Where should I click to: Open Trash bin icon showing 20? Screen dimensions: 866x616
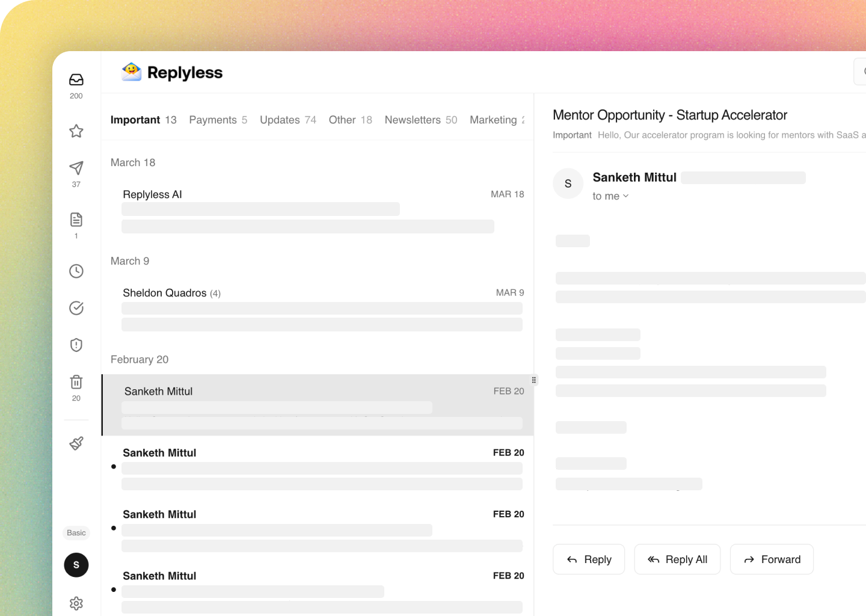pyautogui.click(x=76, y=382)
